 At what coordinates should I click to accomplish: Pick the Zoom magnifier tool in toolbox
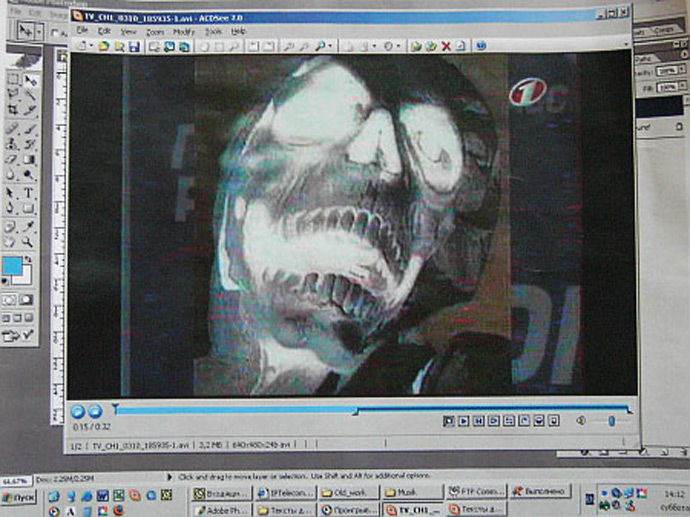tap(30, 241)
